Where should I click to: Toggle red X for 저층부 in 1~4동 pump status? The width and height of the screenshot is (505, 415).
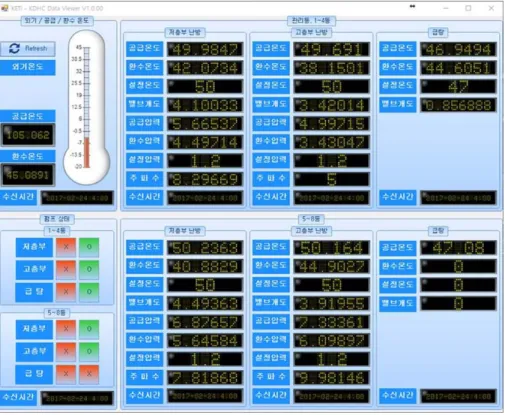[x=66, y=247]
